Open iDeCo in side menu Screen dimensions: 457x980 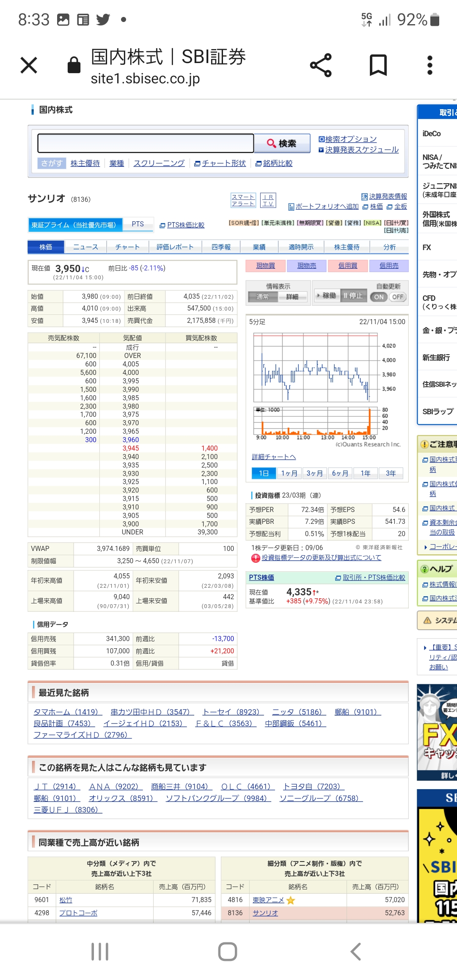click(x=432, y=134)
